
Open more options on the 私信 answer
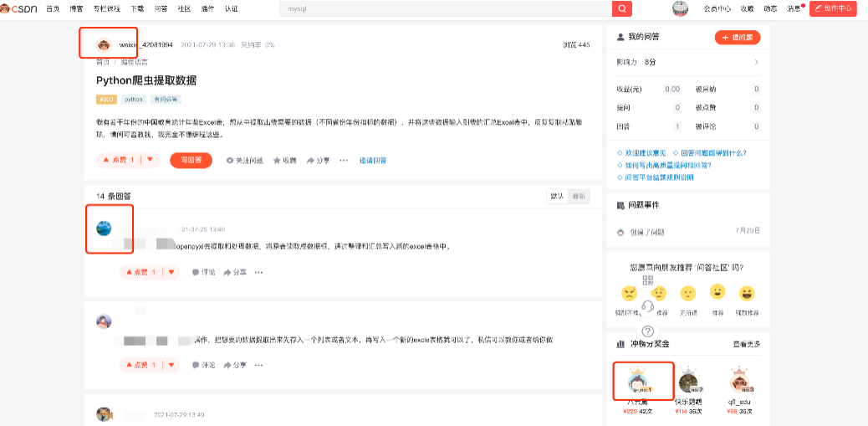(x=258, y=365)
